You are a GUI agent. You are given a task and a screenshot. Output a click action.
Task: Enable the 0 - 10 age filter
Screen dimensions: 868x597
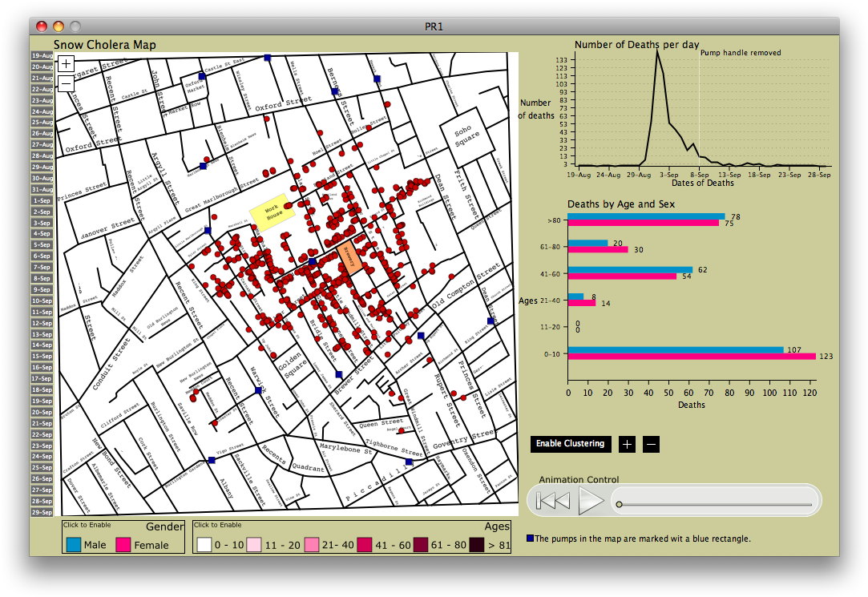click(x=204, y=545)
